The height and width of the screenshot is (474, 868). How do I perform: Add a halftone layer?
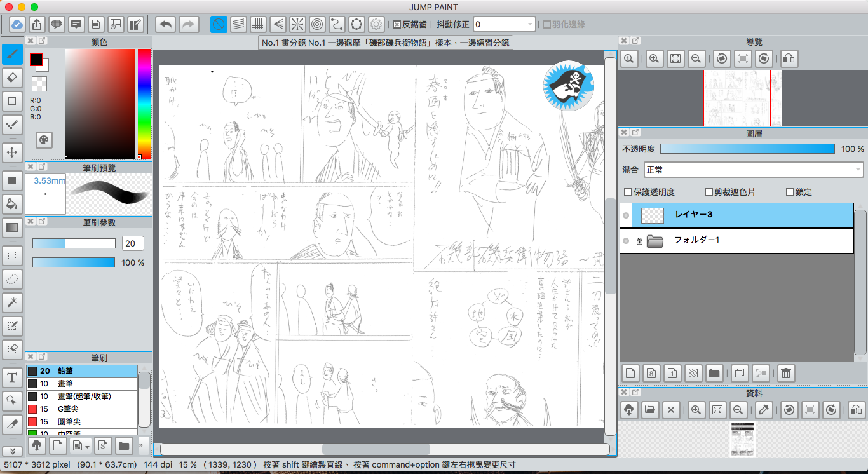[x=693, y=373]
